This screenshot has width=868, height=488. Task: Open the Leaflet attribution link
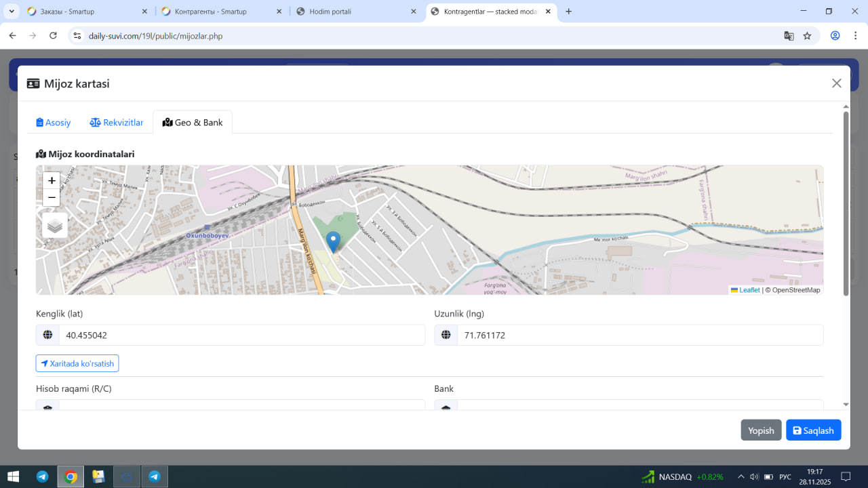point(749,290)
